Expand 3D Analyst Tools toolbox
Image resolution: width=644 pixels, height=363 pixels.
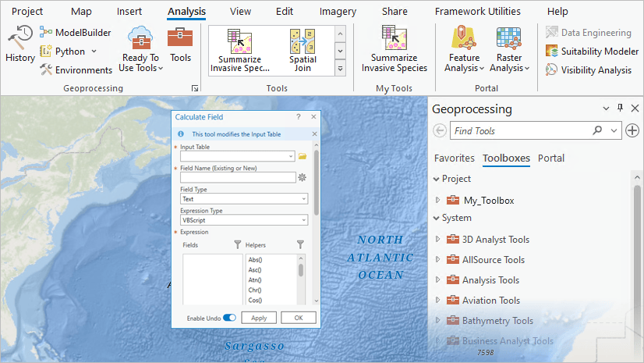[x=438, y=239]
